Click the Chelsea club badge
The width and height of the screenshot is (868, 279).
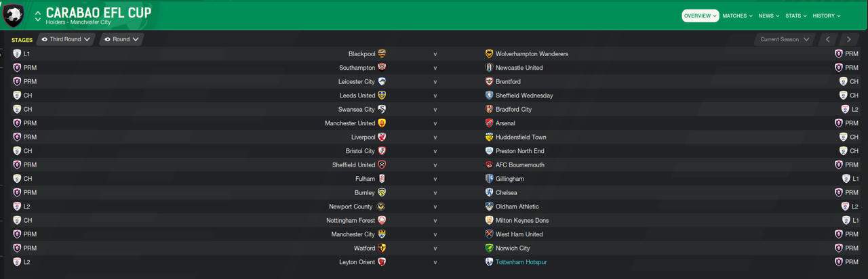490,193
